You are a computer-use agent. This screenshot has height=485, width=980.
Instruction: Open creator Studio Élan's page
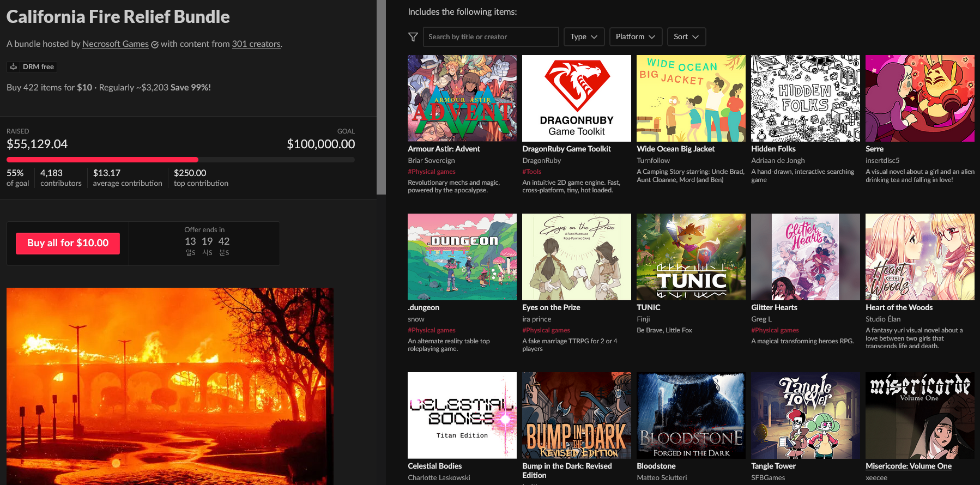[883, 319]
